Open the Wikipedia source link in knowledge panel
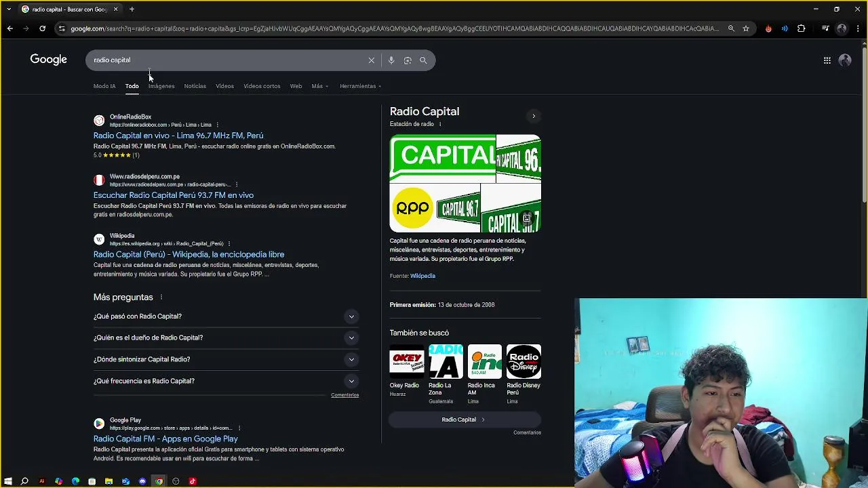This screenshot has width=868, height=488. (422, 276)
